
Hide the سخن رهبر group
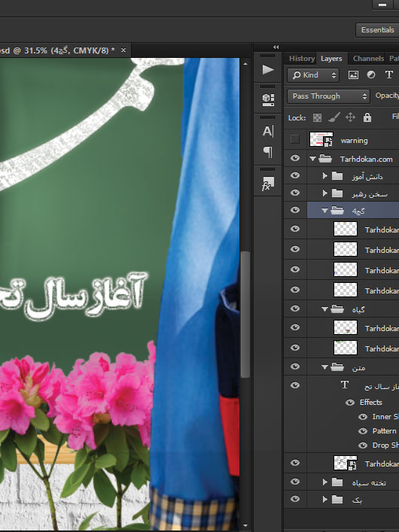(295, 193)
